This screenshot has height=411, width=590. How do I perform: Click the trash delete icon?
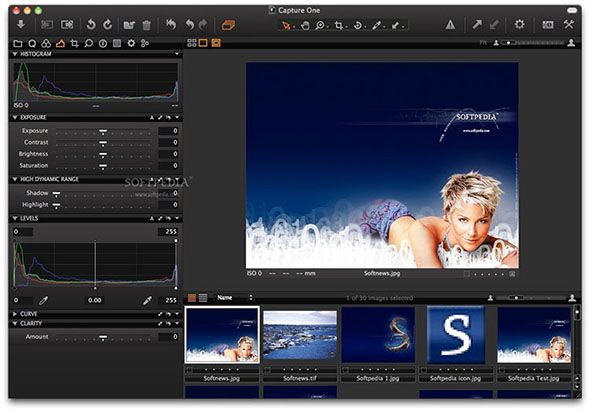146,25
